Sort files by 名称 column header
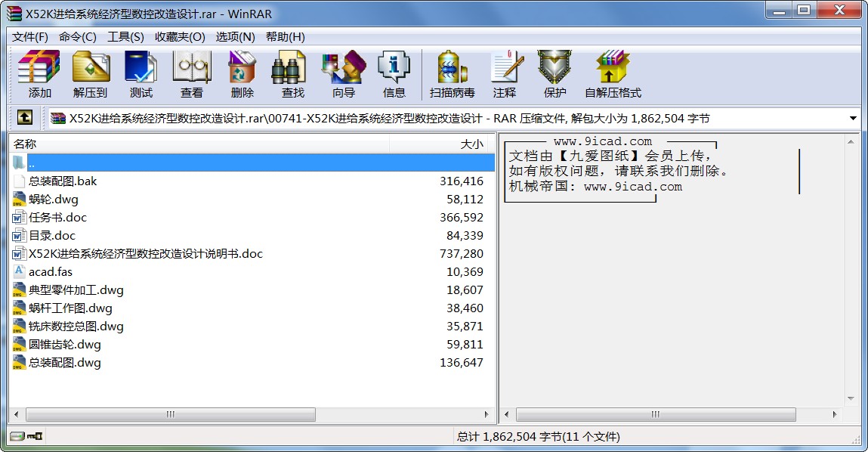 (x=199, y=144)
